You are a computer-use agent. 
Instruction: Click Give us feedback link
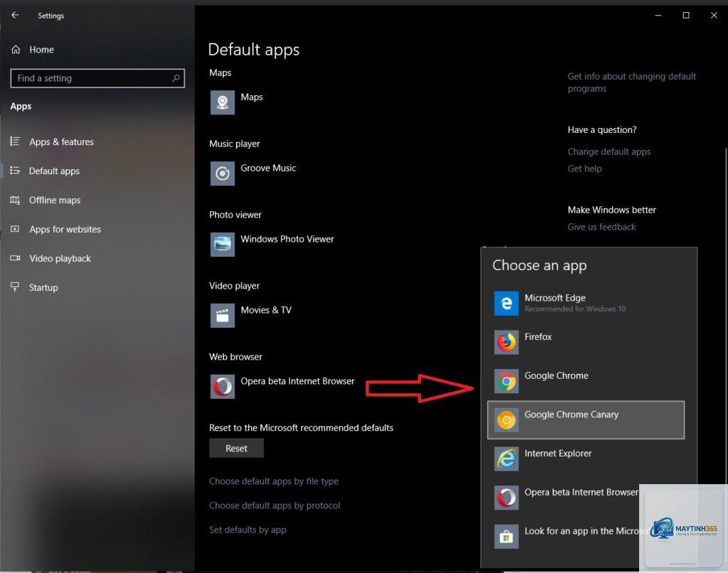pyautogui.click(x=601, y=227)
